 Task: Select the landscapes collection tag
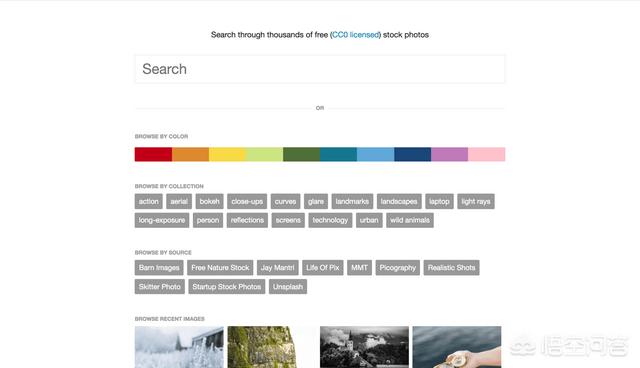click(x=399, y=202)
